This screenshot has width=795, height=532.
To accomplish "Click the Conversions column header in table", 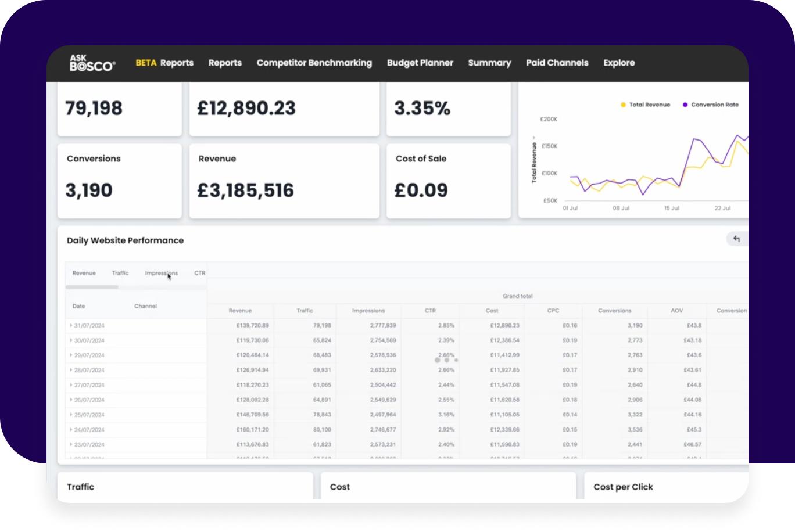I will tap(614, 311).
